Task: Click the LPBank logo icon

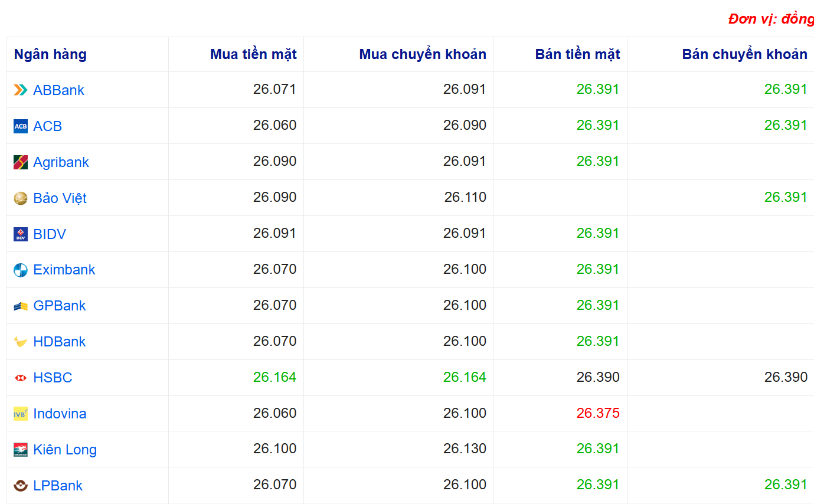Action: (x=21, y=486)
